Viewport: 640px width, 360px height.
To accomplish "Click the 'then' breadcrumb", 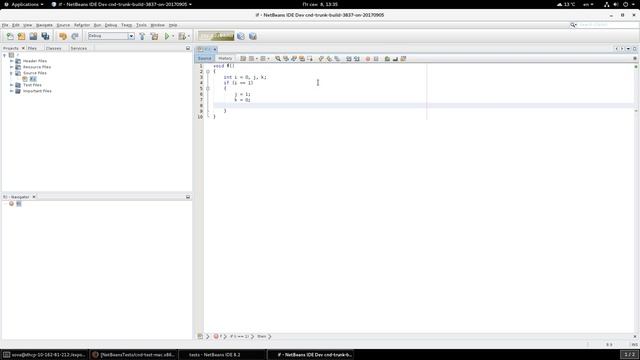I will tap(262, 337).
